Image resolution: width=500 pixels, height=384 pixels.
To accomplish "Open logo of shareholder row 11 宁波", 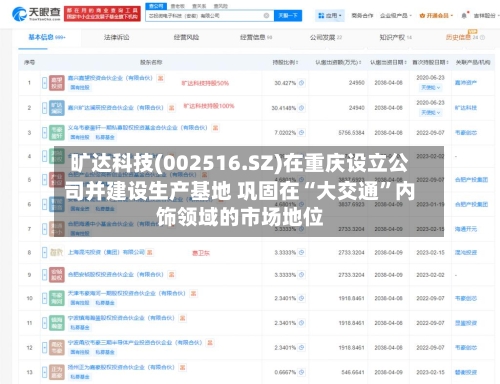I will 57,323.
